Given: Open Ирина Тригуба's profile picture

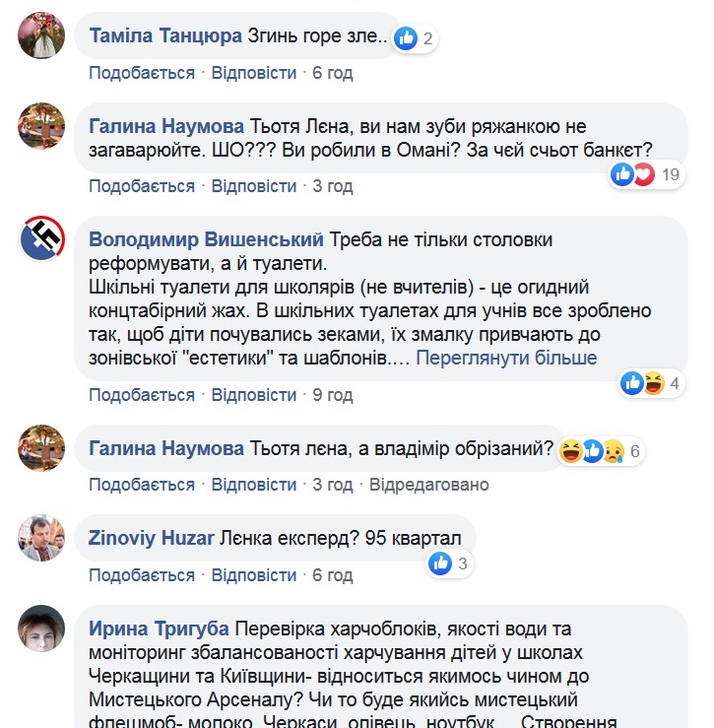Looking at the screenshot, I should coord(42,629).
